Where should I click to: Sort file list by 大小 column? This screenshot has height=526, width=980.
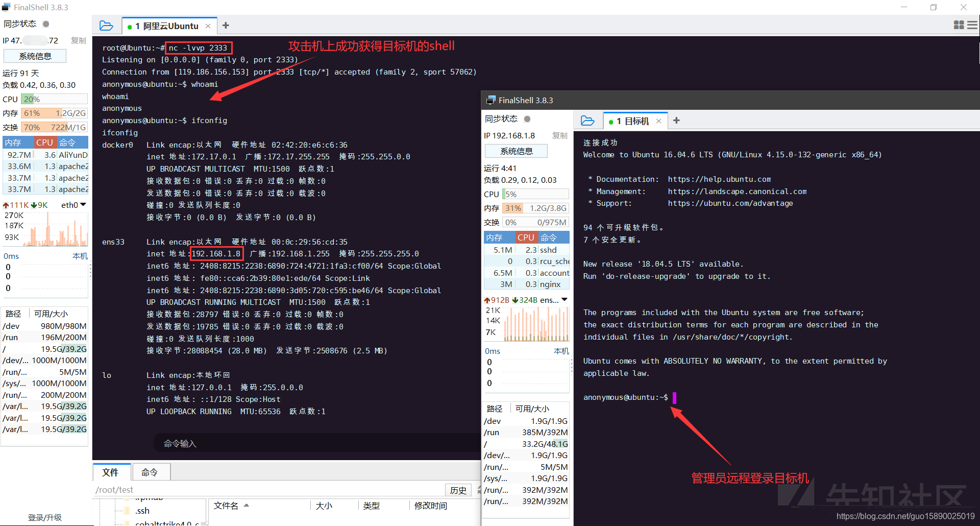pyautogui.click(x=334, y=506)
